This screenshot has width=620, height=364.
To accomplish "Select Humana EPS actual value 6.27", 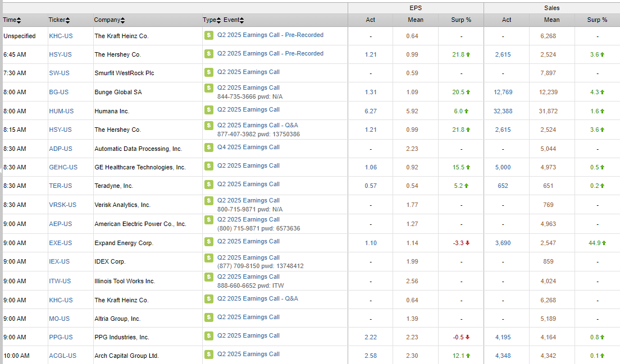I will [x=371, y=111].
